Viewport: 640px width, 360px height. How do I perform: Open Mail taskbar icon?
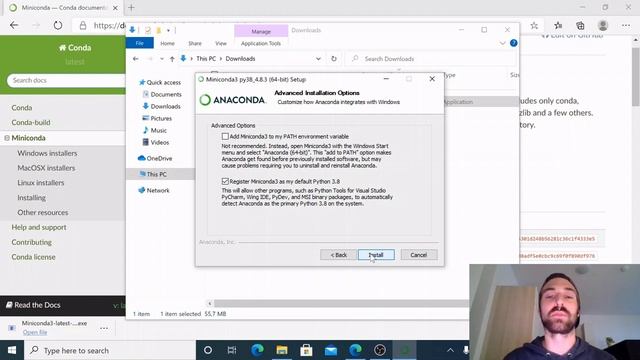(331, 350)
